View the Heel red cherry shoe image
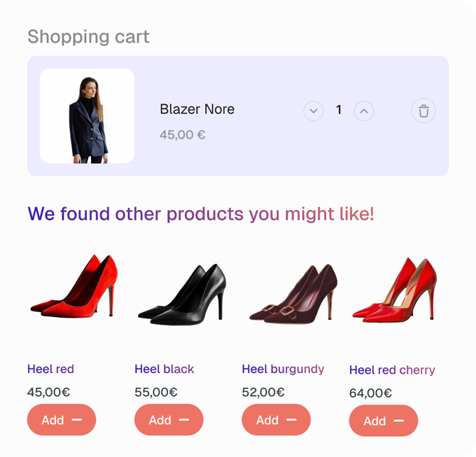The image size is (476, 457). click(x=395, y=290)
